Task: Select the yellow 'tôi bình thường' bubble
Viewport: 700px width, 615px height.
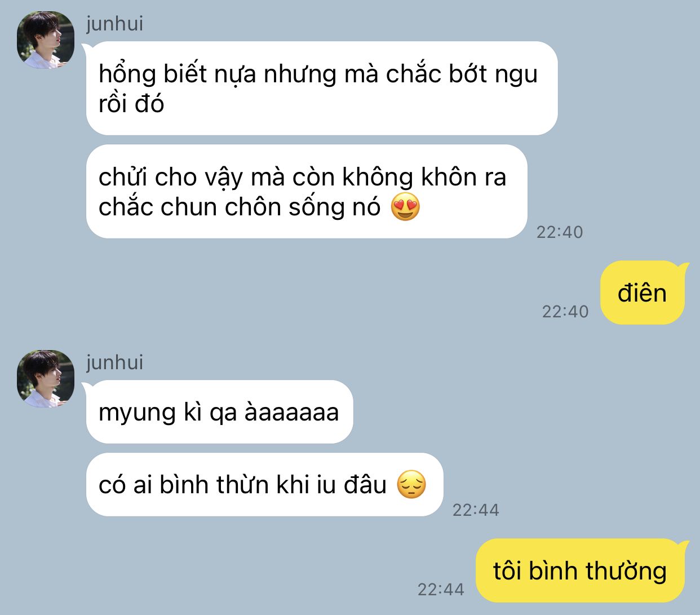Action: (x=581, y=570)
